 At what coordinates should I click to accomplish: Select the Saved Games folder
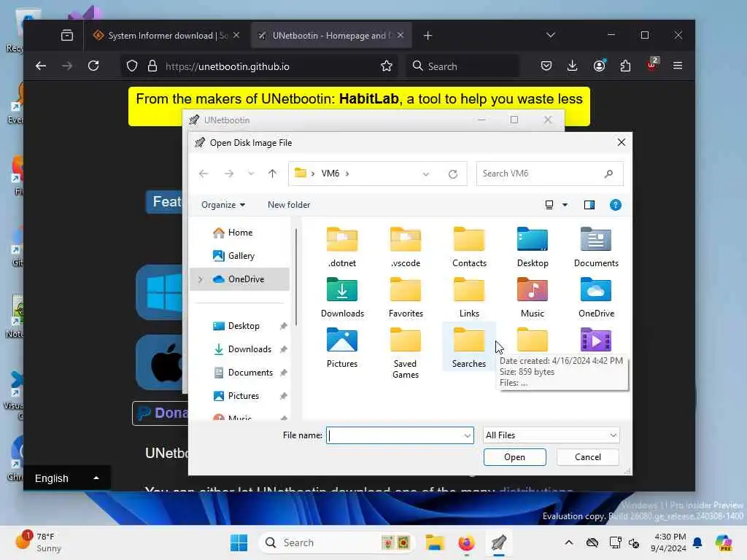(x=406, y=353)
